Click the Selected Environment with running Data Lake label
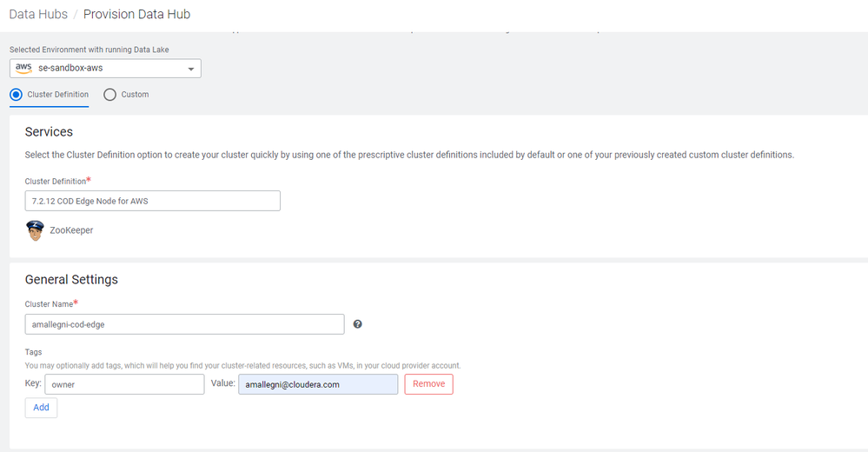Image resolution: width=868 pixels, height=452 pixels. pyautogui.click(x=89, y=50)
